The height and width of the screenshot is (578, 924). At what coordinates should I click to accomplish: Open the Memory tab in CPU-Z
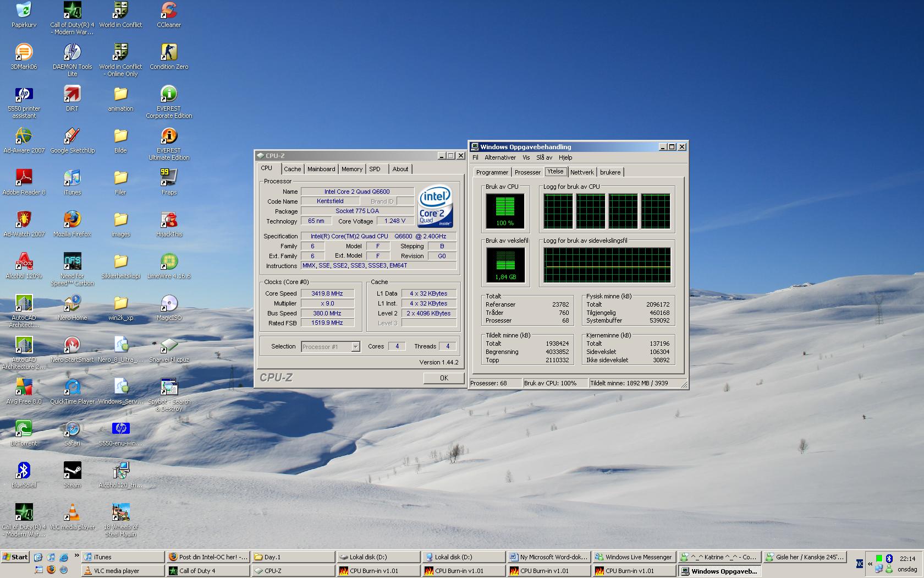pyautogui.click(x=352, y=169)
